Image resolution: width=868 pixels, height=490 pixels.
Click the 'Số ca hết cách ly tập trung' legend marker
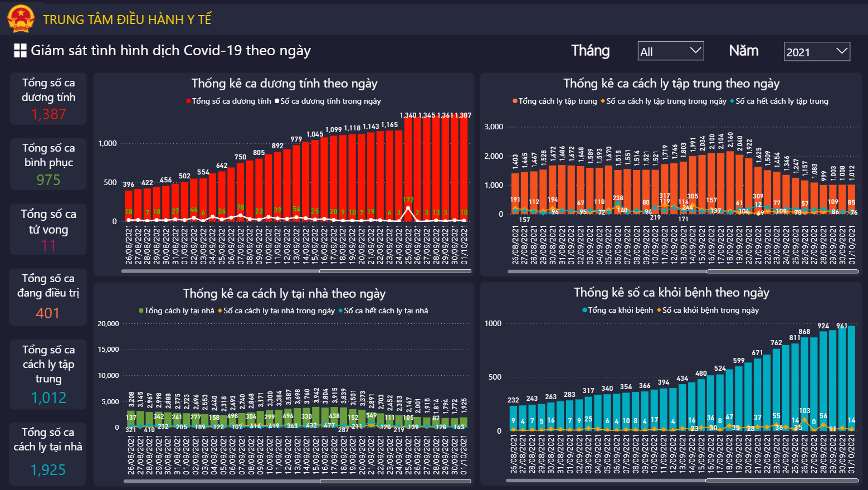coord(733,101)
